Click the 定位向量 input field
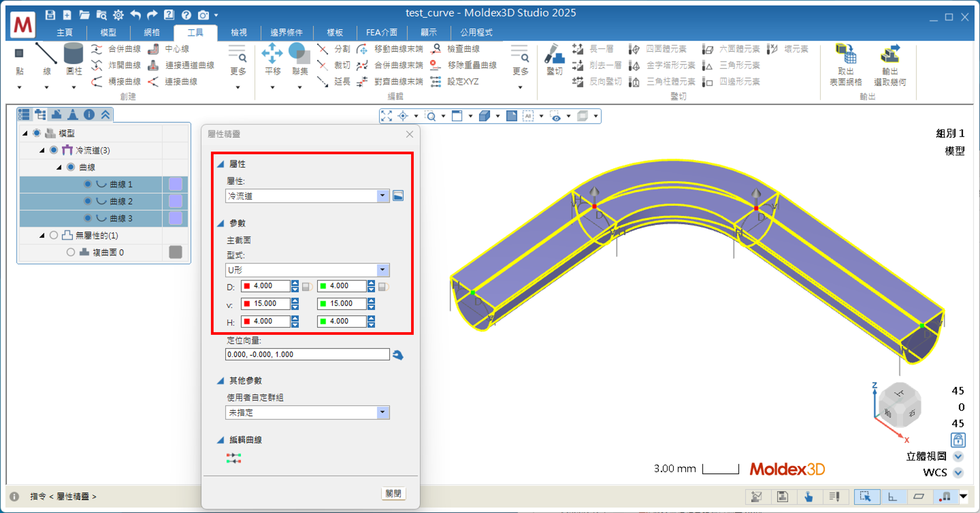980x513 pixels. [307, 354]
